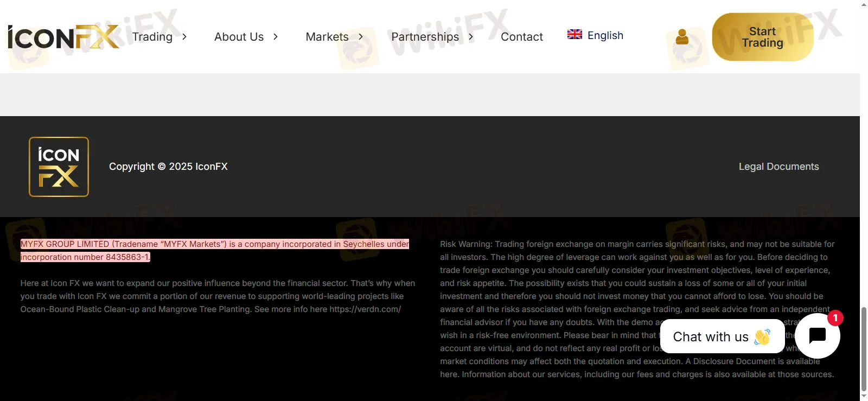Viewport: 868px width, 401px height.
Task: Click the vertical scrollbar thumb
Action: 864,347
